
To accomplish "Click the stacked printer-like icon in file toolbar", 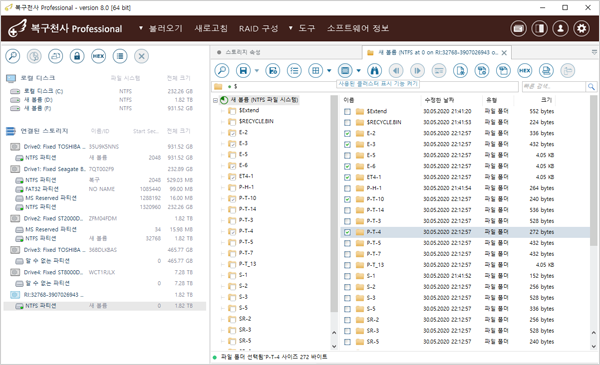I will pos(546,70).
